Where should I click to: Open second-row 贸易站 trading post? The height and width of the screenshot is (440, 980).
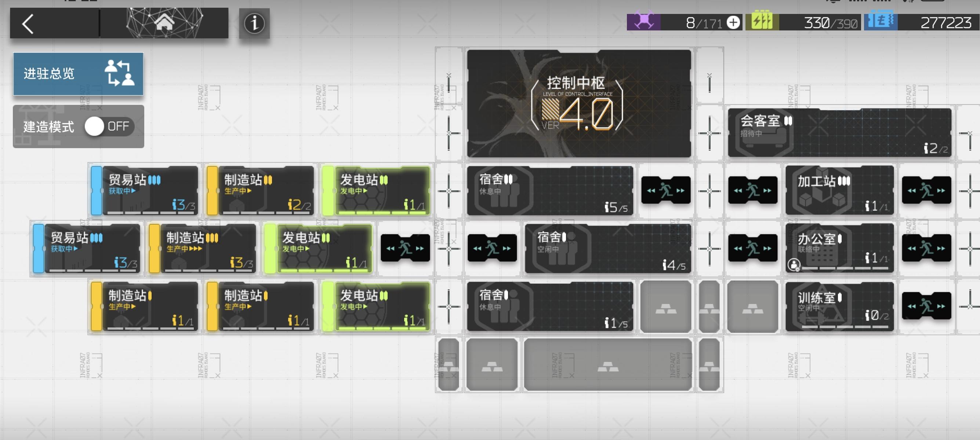[87, 249]
